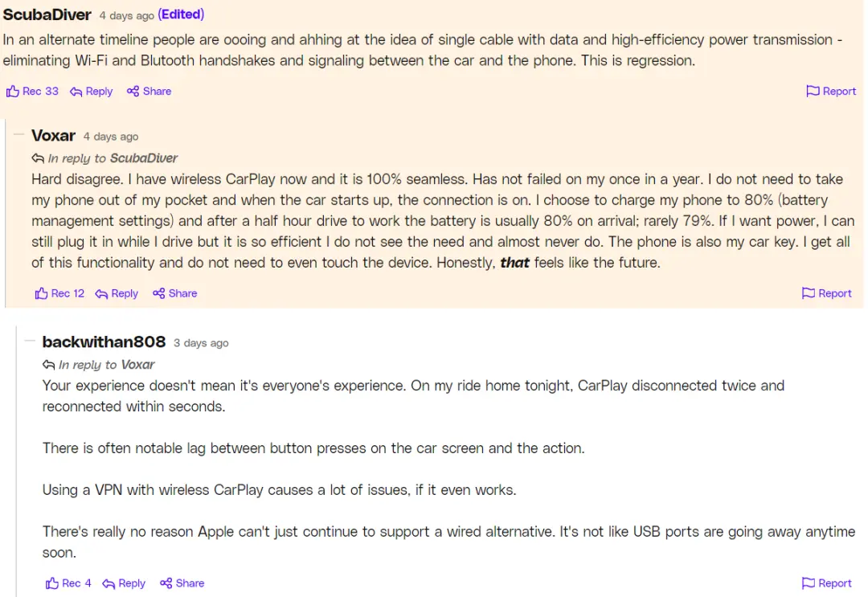This screenshot has width=868, height=597.
Task: Report Voxar's comment with flag icon
Action: pos(826,294)
